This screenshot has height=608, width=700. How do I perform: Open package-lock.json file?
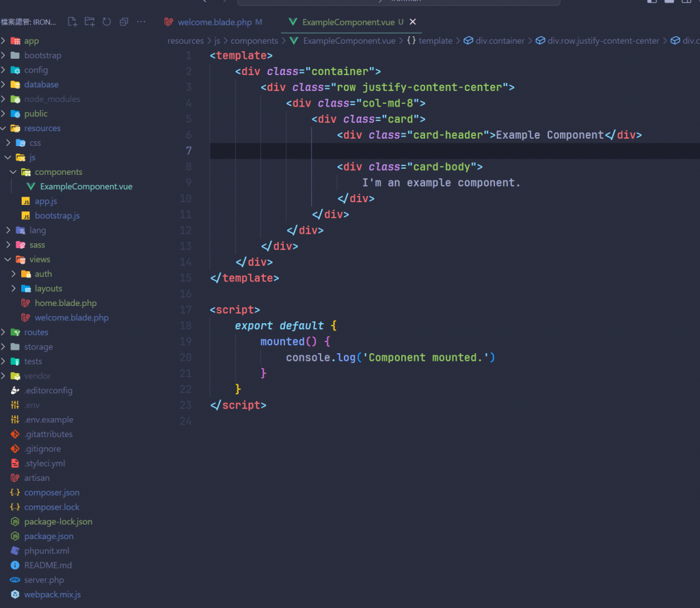point(58,521)
